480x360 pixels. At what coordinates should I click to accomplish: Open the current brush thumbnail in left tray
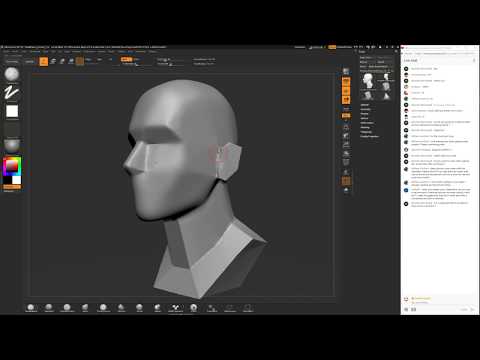click(x=12, y=74)
